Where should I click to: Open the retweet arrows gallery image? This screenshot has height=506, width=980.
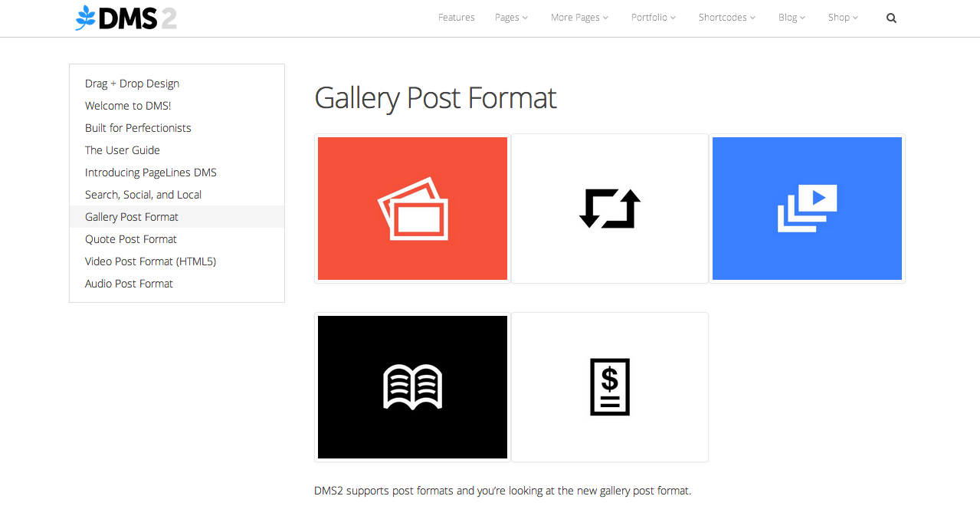pos(610,209)
